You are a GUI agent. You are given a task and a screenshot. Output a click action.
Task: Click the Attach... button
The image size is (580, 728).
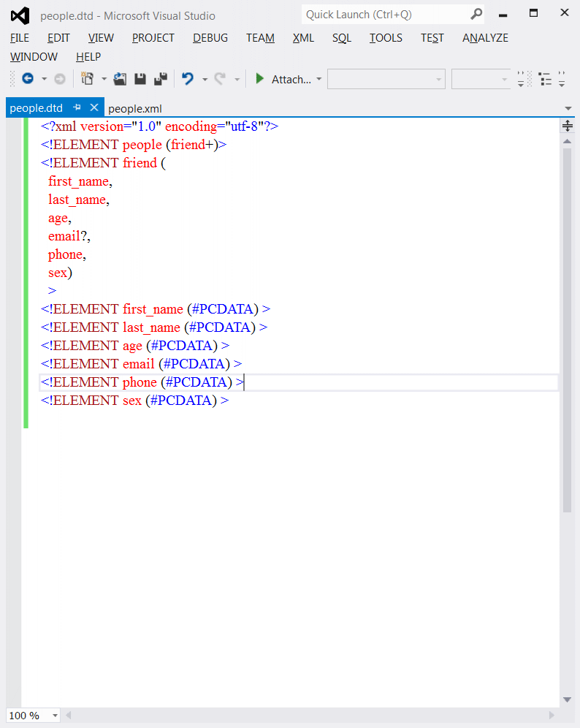[291, 80]
